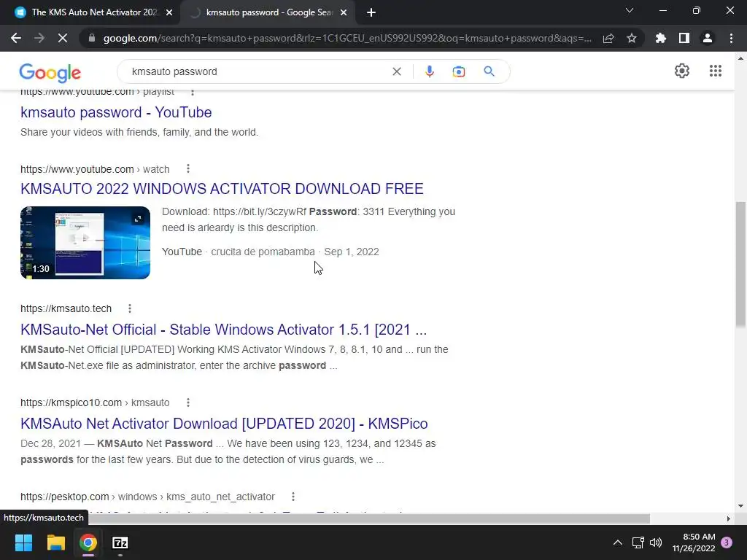
Task: Clear the Google search box
Action: (x=396, y=71)
